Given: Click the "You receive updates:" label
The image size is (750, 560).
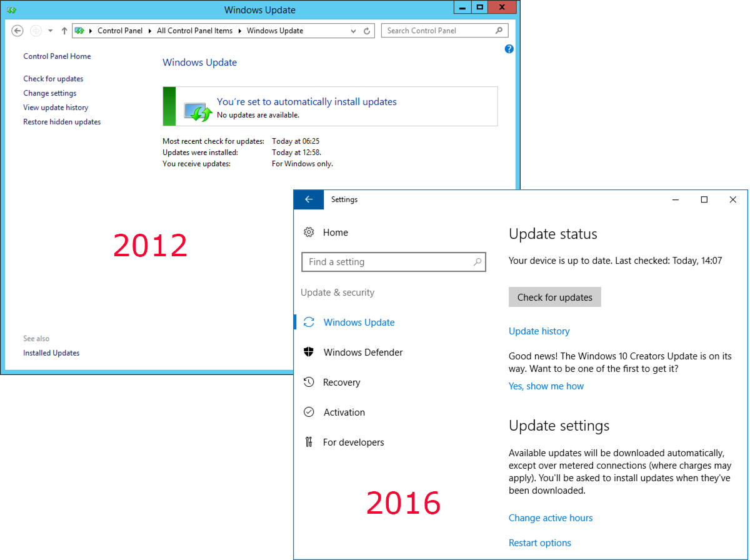Looking at the screenshot, I should pos(196,164).
